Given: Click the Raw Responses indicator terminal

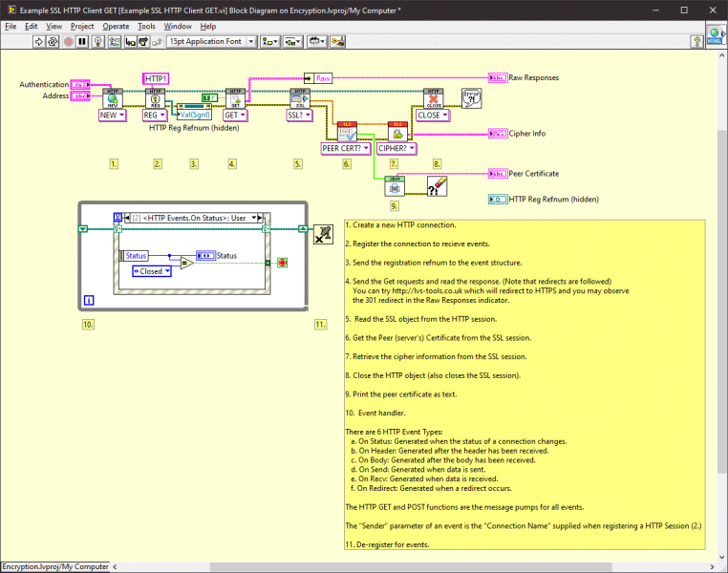Looking at the screenshot, I should coord(497,77).
